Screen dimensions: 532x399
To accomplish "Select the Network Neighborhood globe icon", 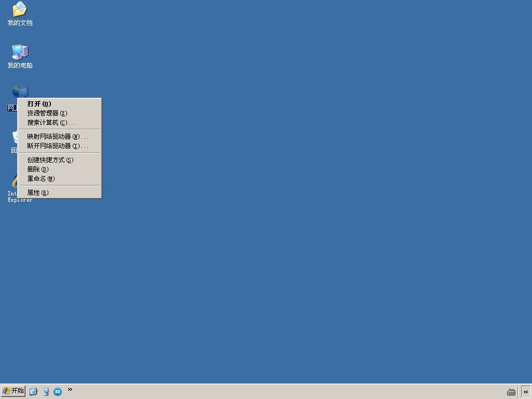I will pos(20,91).
